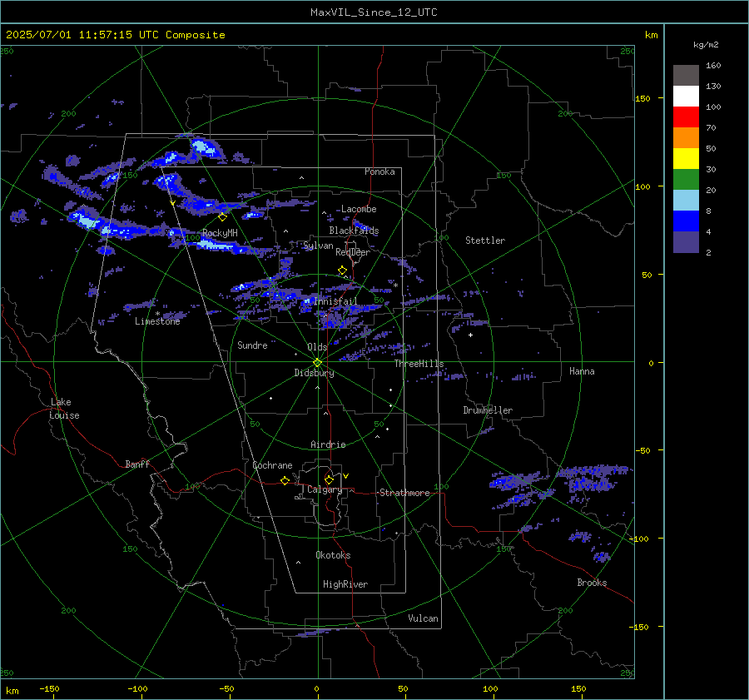The width and height of the screenshot is (749, 700).
Task: Click the 160 value at legend top
Action: 713,66
